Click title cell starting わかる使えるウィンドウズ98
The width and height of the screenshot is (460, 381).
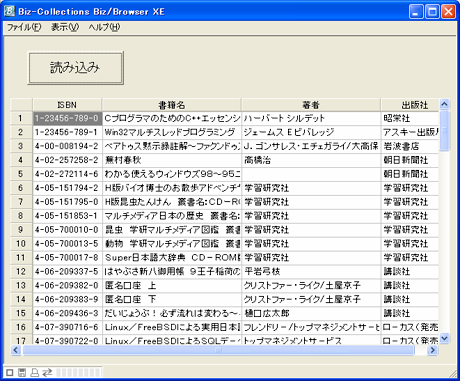[x=172, y=174]
